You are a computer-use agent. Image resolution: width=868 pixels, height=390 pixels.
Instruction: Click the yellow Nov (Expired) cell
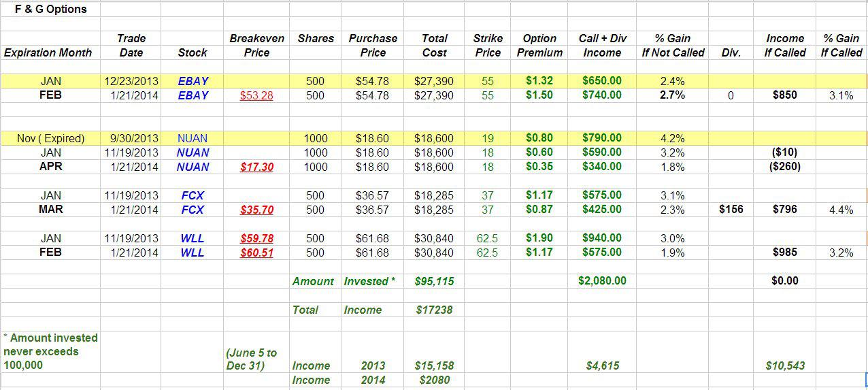point(51,138)
